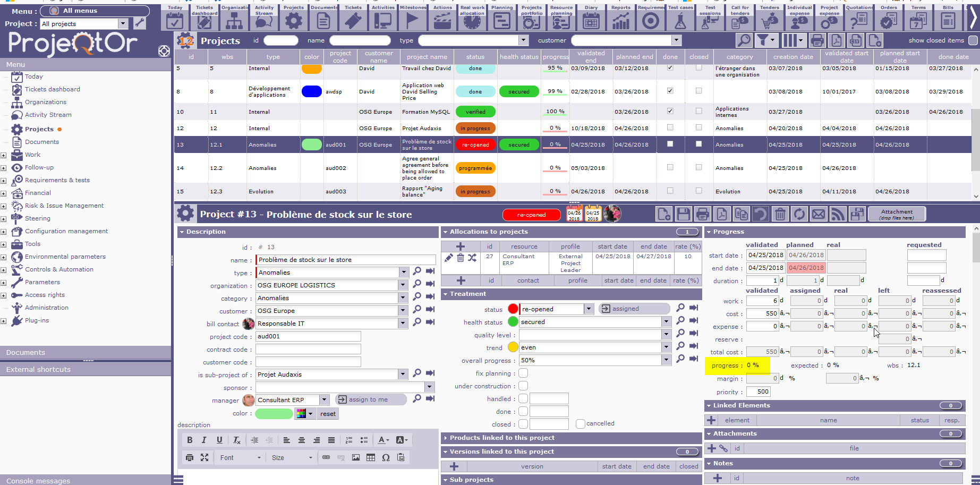Click the reset color button

coord(328,414)
